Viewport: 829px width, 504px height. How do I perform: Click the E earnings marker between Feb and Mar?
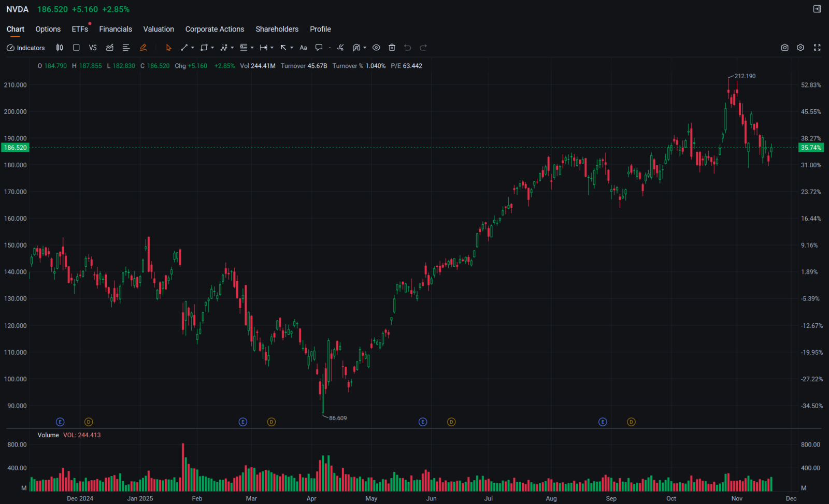(x=243, y=422)
